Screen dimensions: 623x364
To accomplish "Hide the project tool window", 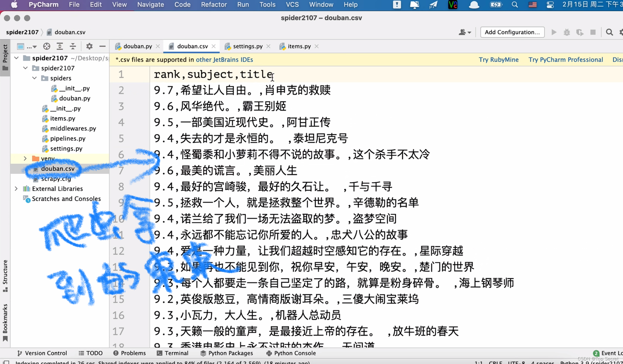I will pos(102,46).
